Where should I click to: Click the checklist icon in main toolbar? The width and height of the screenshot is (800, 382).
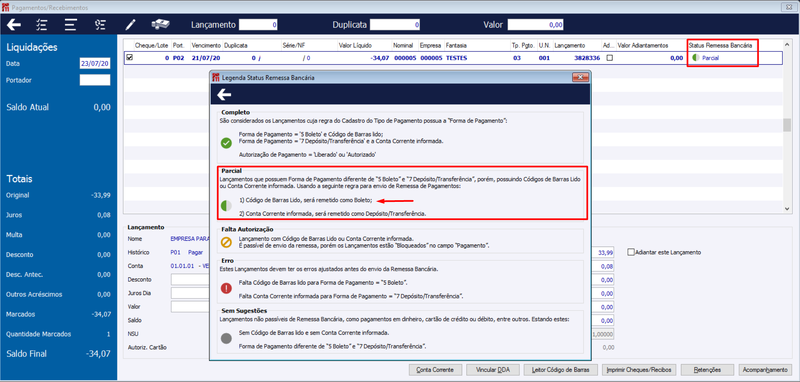click(41, 24)
